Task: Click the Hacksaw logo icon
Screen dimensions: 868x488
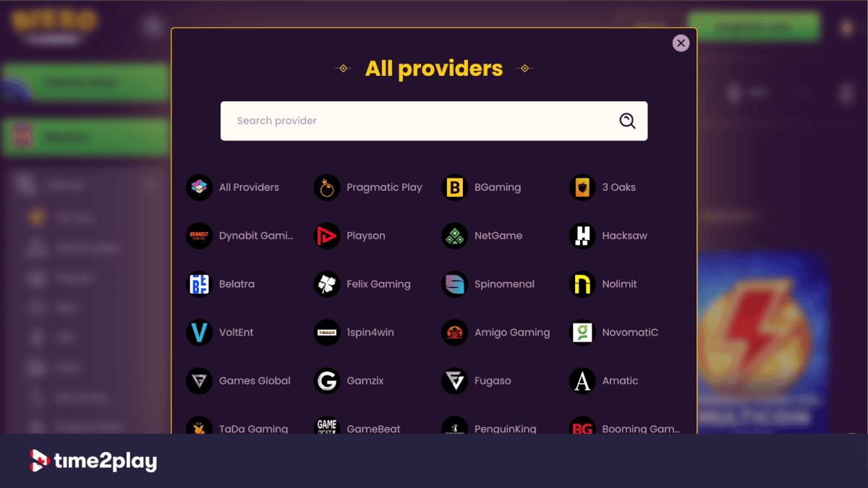Action: tap(582, 236)
